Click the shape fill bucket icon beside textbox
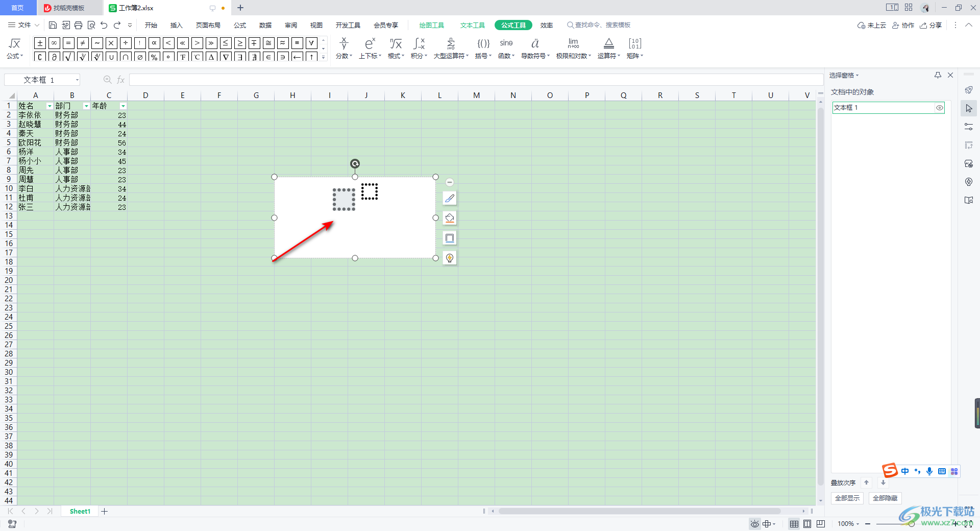This screenshot has height=531, width=980. pyautogui.click(x=450, y=218)
